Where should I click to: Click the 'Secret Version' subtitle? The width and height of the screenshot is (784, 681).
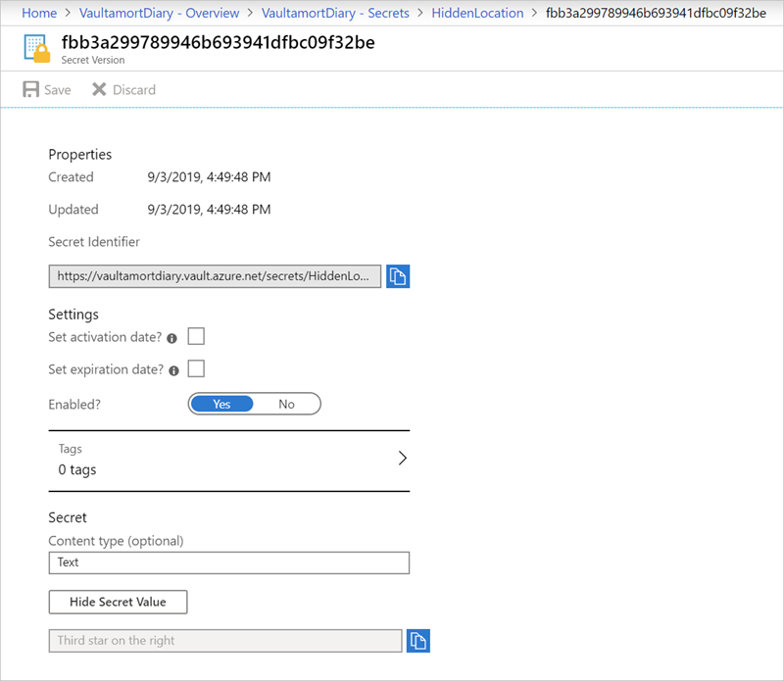pos(93,60)
